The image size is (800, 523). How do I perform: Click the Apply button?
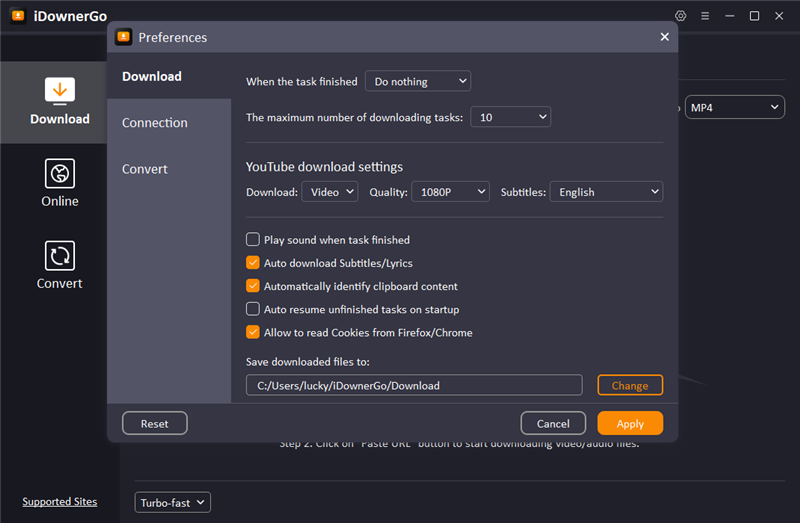coord(630,424)
